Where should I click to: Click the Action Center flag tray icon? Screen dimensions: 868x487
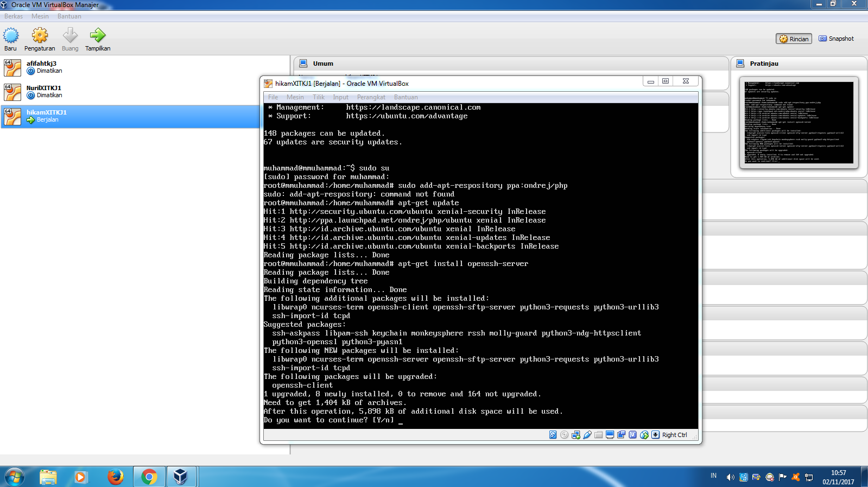pos(783,477)
